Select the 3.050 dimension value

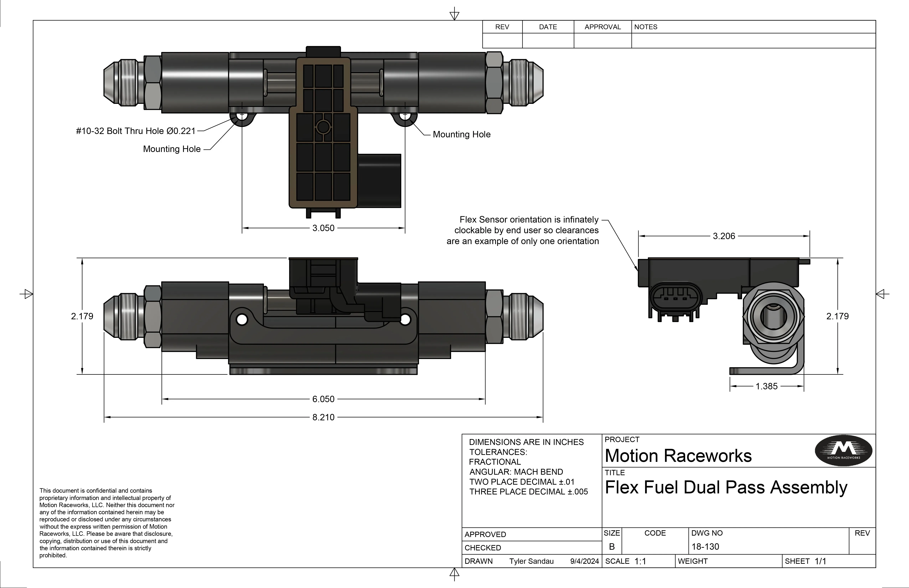click(323, 228)
